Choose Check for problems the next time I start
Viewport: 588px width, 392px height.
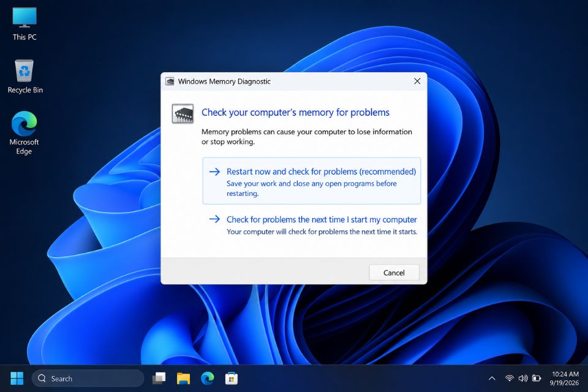click(x=313, y=225)
